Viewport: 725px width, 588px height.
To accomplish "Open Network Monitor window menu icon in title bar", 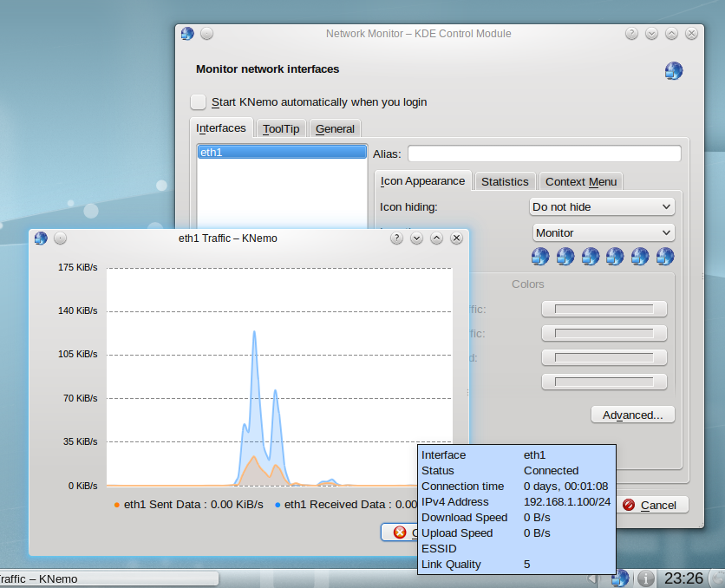I will tap(187, 34).
